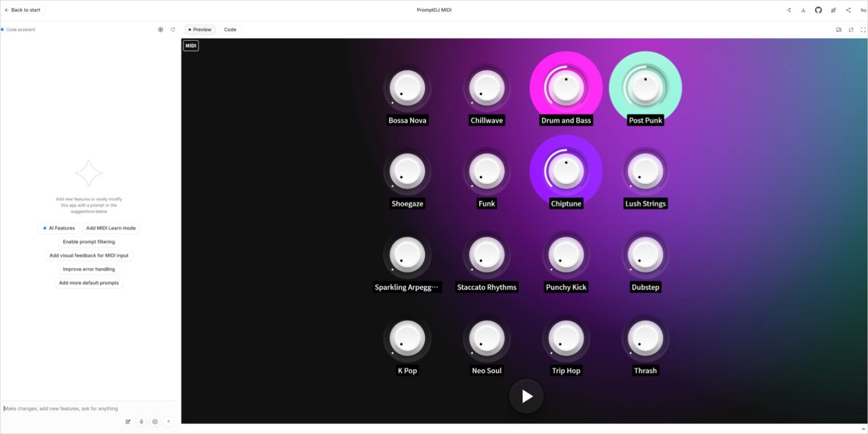This screenshot has height=434, width=868.
Task: Activate the microphone voice input icon
Action: [141, 421]
